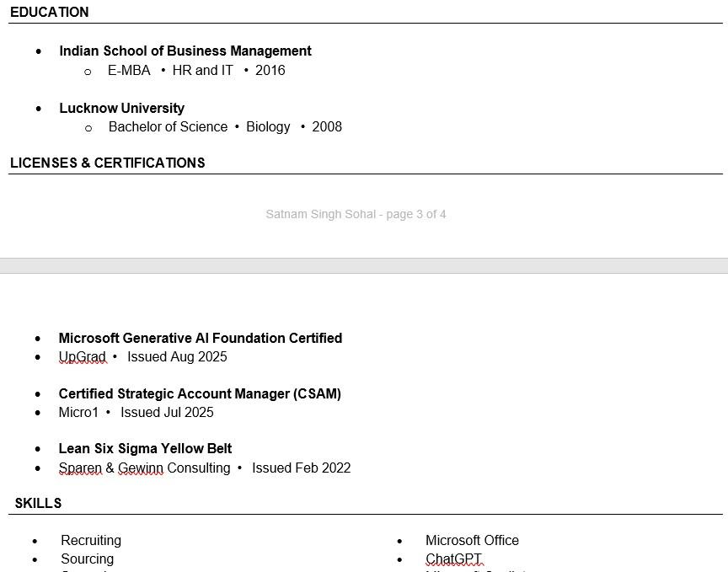The image size is (728, 572).
Task: Click the Microsoft Office skill entry
Action: click(472, 541)
